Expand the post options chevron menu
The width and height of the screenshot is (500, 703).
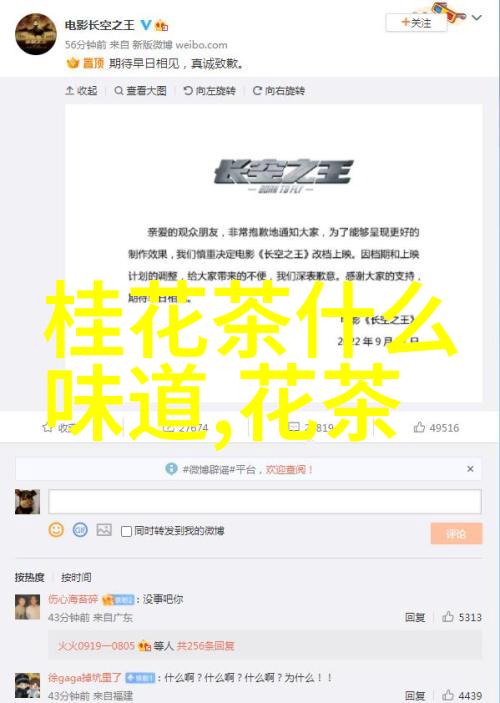477,18
